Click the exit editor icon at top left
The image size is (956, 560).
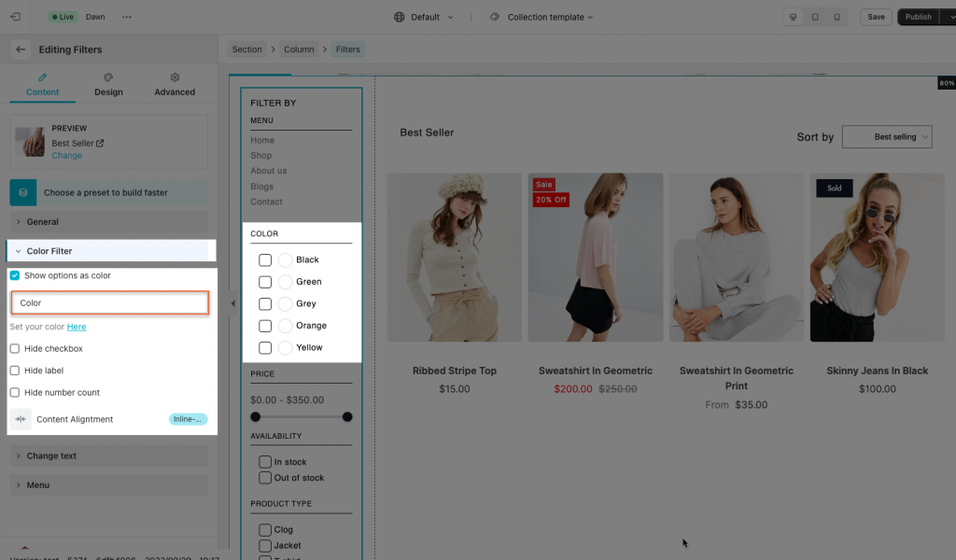(15, 17)
